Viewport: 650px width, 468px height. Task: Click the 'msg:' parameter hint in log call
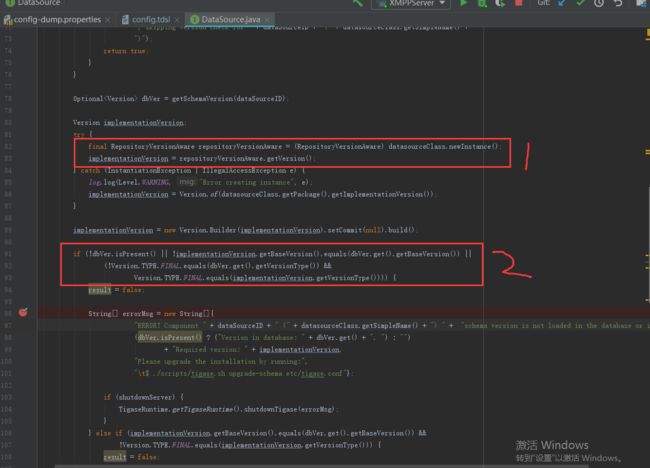click(186, 182)
